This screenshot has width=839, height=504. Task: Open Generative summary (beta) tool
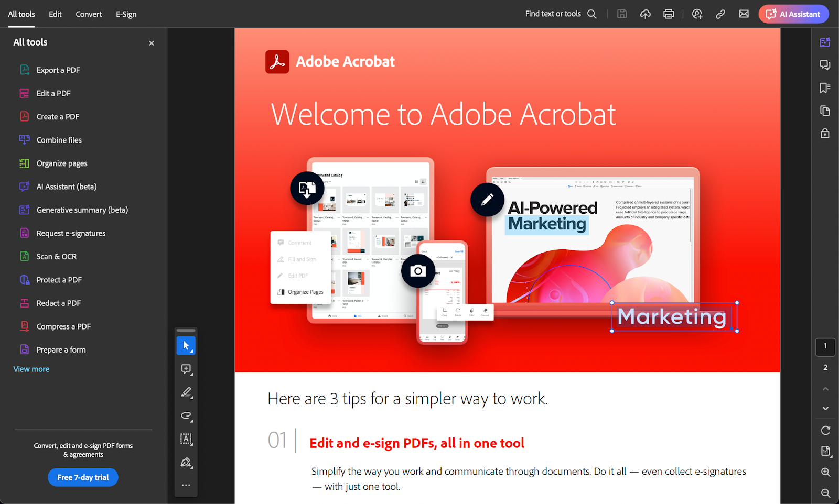tap(73, 210)
